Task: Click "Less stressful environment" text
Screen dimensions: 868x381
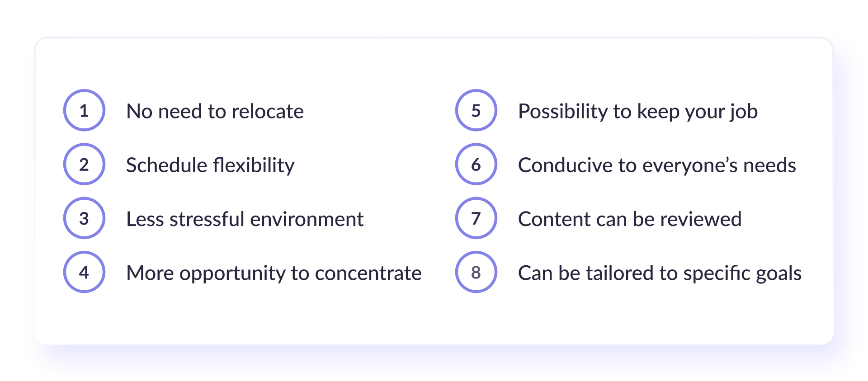Action: point(245,219)
